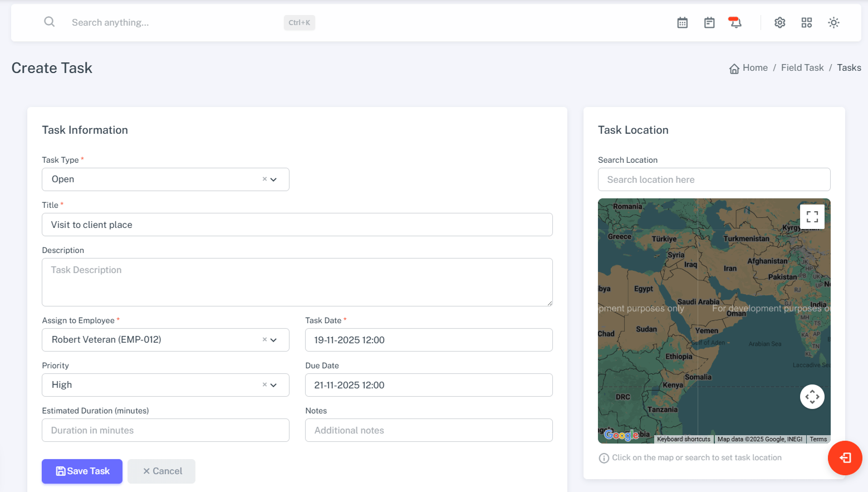Click the calendar event note icon
The width and height of the screenshot is (868, 492).
(709, 23)
